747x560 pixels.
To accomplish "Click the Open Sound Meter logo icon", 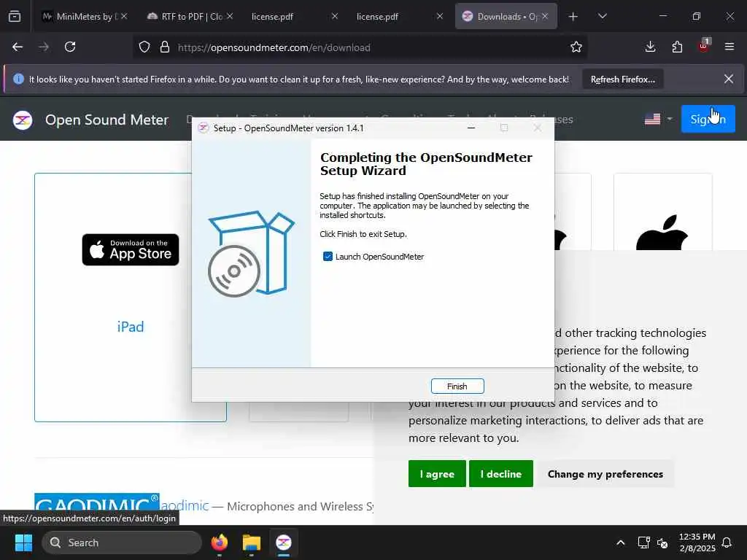I will pyautogui.click(x=23, y=120).
